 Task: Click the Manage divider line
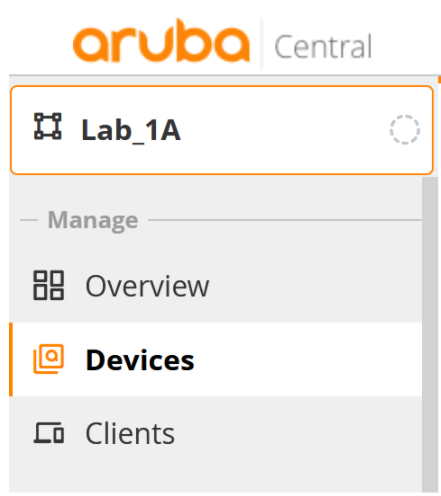(x=285, y=220)
